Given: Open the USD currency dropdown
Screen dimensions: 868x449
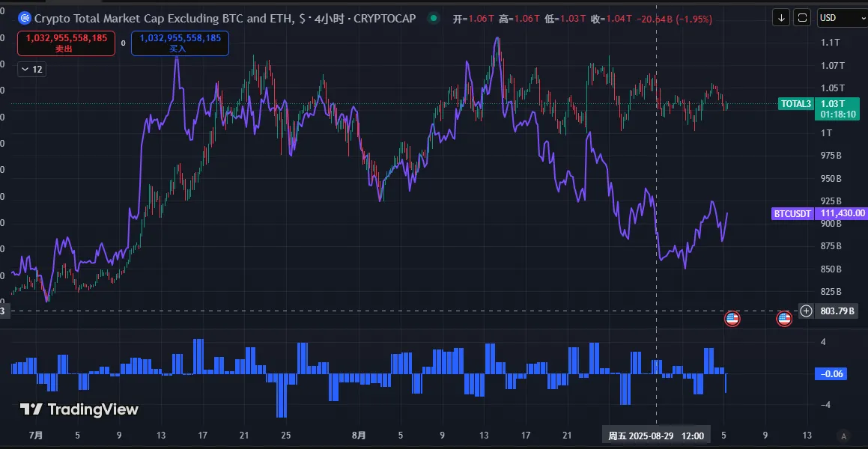Looking at the screenshot, I should pyautogui.click(x=839, y=18).
